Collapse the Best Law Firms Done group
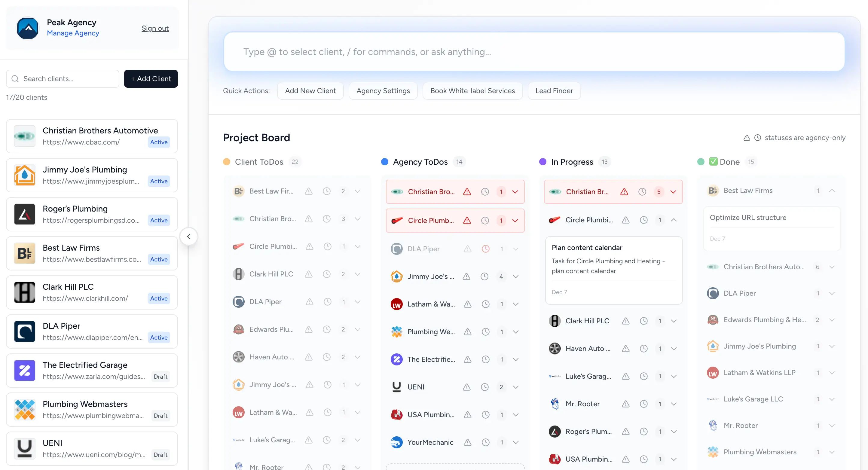The image size is (868, 470). [x=832, y=191]
